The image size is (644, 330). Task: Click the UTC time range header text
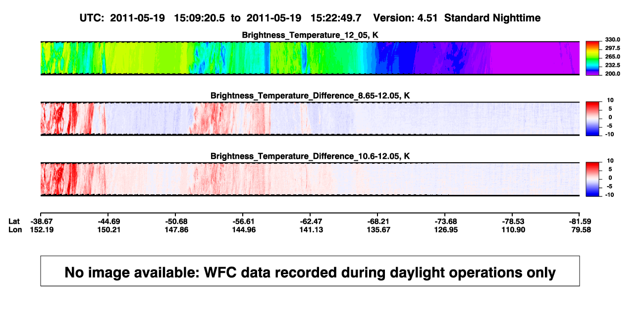[220, 18]
